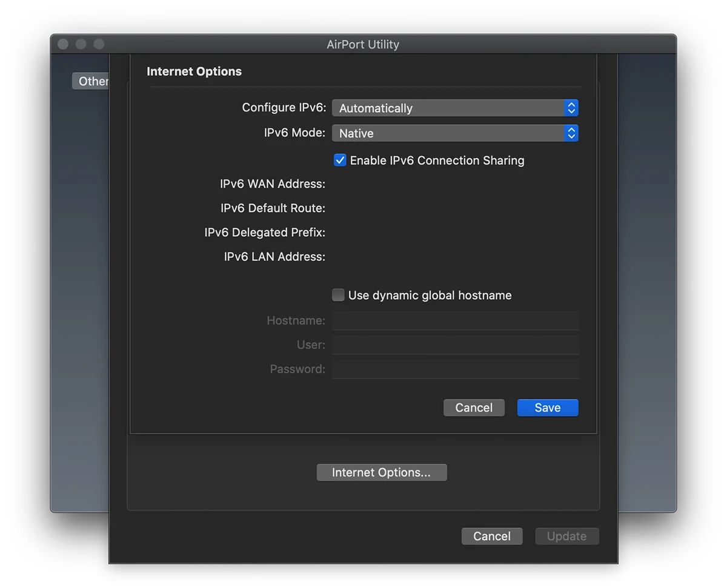The width and height of the screenshot is (727, 588).
Task: Click in the Password text field
Action: [x=455, y=369]
